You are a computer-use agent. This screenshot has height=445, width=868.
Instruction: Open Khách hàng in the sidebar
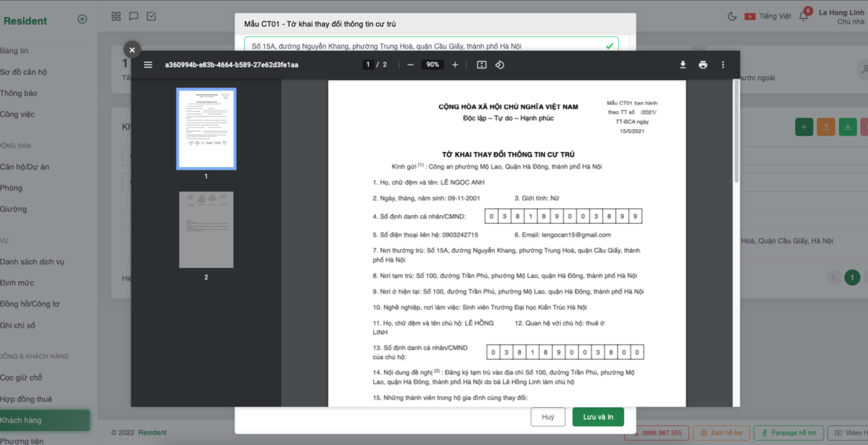click(x=21, y=421)
